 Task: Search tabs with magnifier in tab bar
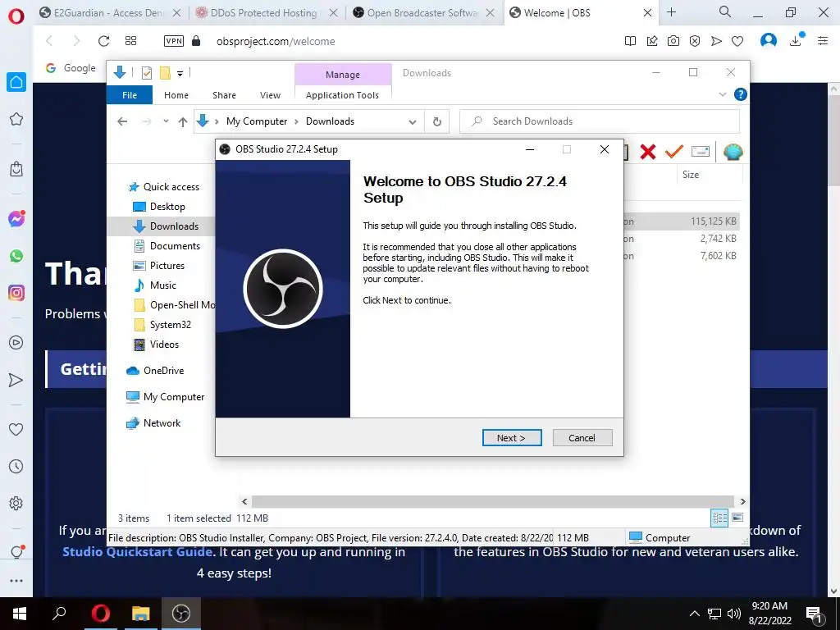tap(725, 11)
